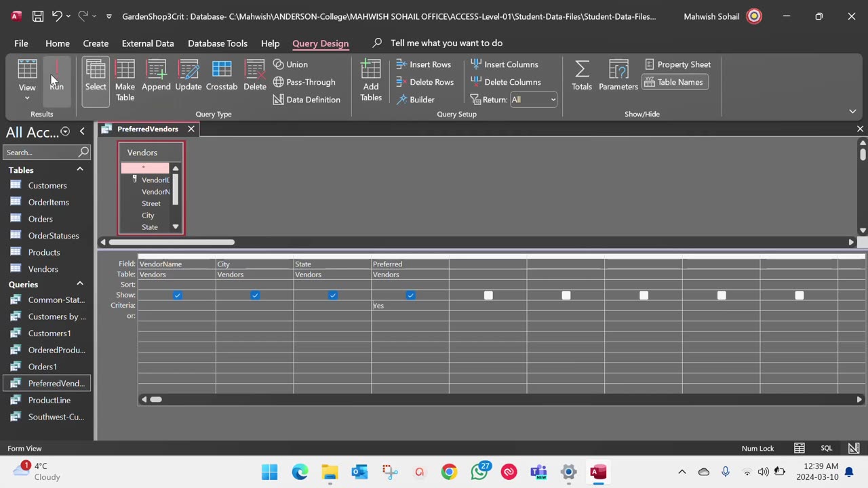Click the Data Definition query option
Viewport: 868px width, 488px height.
pyautogui.click(x=307, y=100)
